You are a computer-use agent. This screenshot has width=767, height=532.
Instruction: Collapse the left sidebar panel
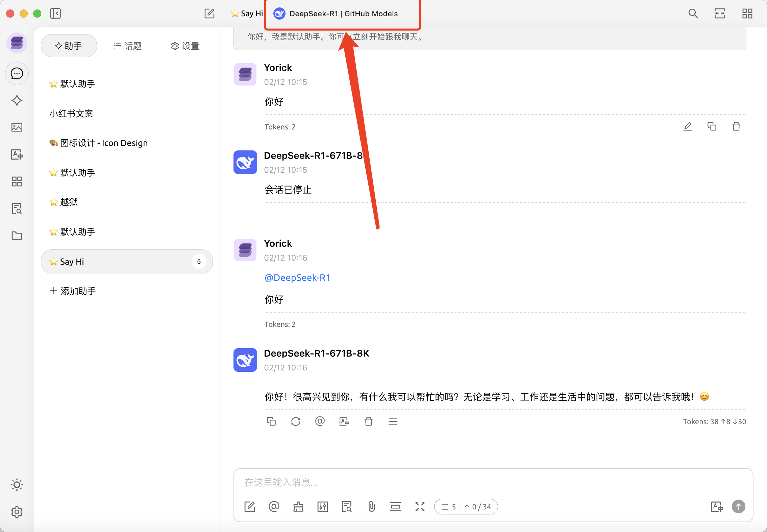(55, 14)
